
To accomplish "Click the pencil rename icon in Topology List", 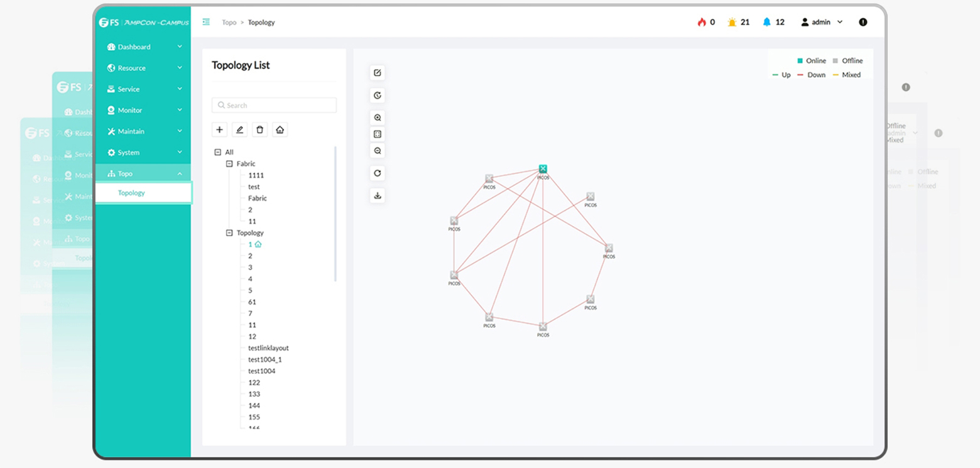I will (239, 130).
